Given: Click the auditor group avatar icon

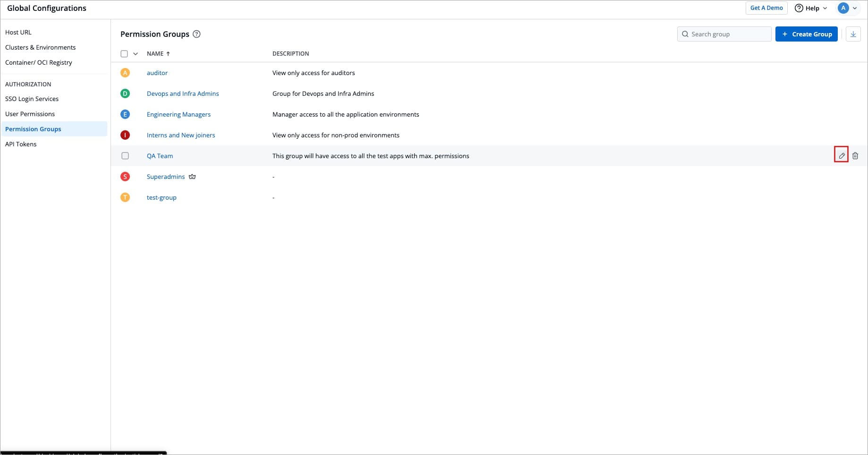Looking at the screenshot, I should [125, 73].
